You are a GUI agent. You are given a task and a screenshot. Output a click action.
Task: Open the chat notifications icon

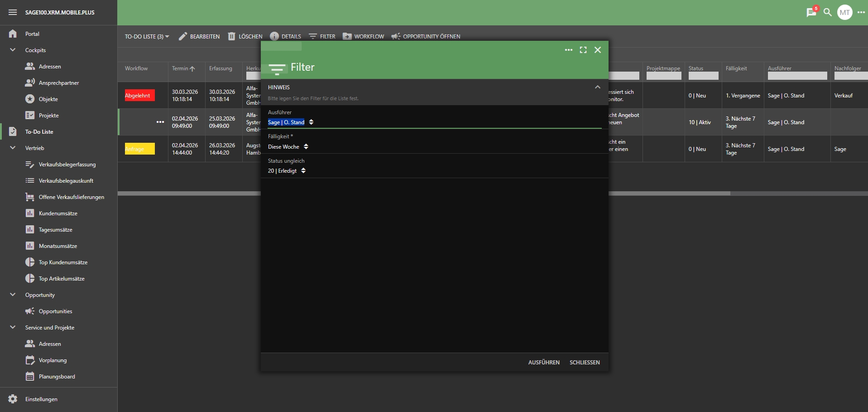[x=811, y=12]
